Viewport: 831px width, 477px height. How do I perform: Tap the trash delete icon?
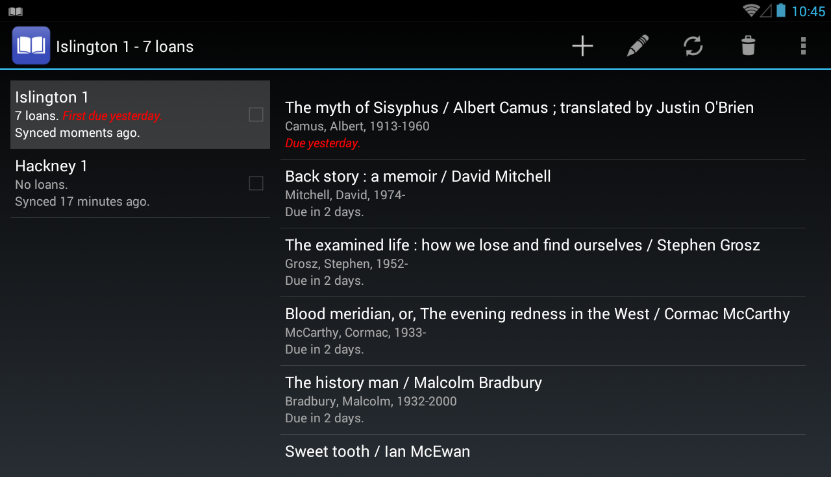tap(748, 46)
